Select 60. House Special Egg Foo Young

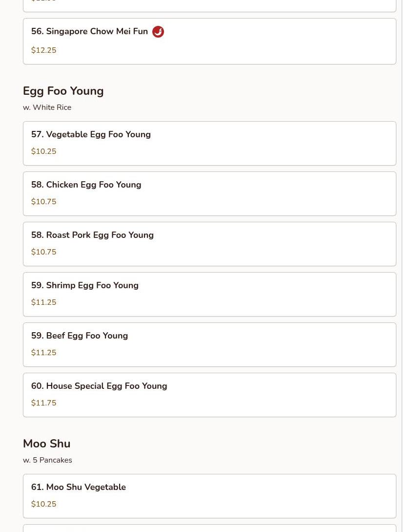tap(209, 395)
